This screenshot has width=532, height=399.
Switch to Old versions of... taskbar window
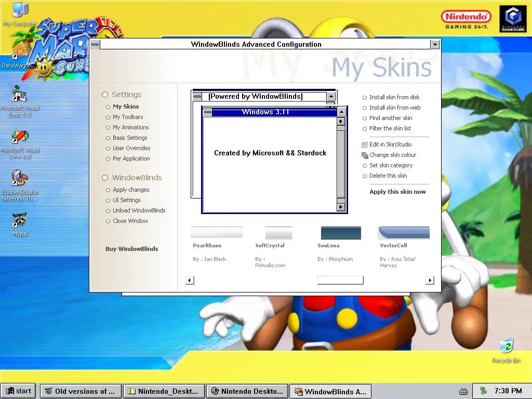pyautogui.click(x=81, y=391)
